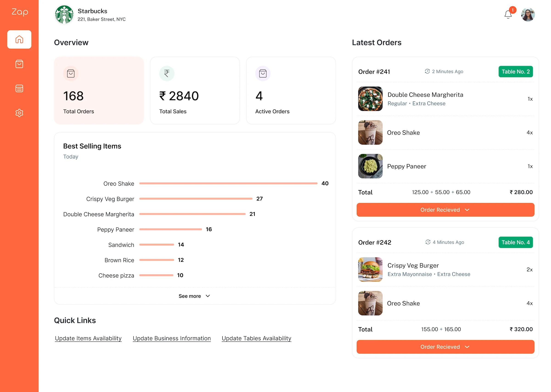Image resolution: width=551 pixels, height=392 pixels.
Task: Click the ₹ 280.00 order total
Action: pyautogui.click(x=521, y=192)
